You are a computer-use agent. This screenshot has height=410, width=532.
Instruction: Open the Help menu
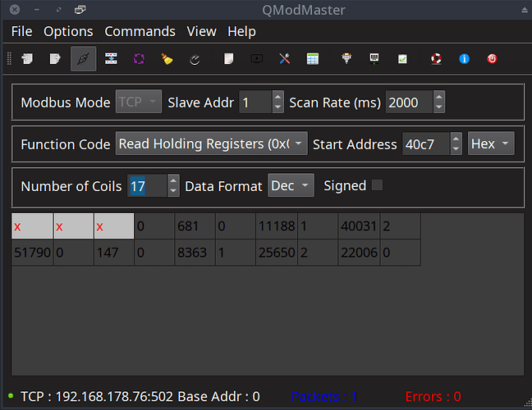click(x=241, y=31)
